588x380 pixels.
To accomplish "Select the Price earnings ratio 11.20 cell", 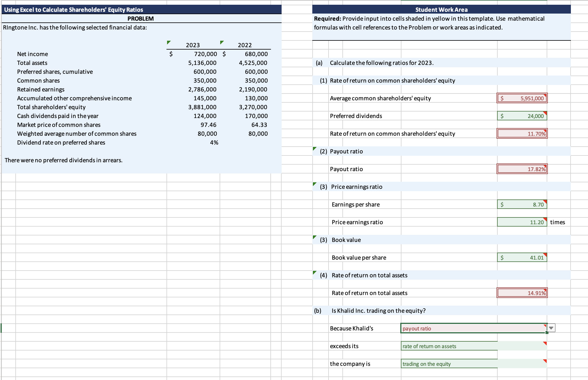I will click(x=522, y=222).
